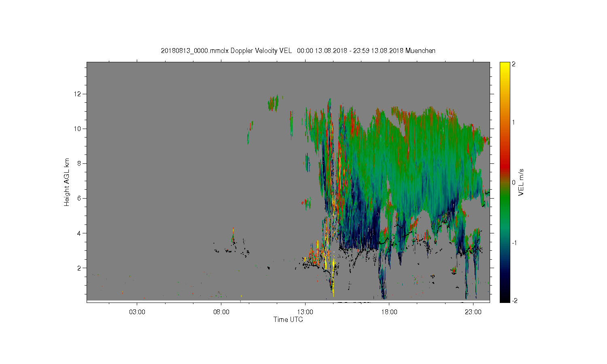Click the height tick label '8'
Screen dimensions: 607x364
click(80, 163)
